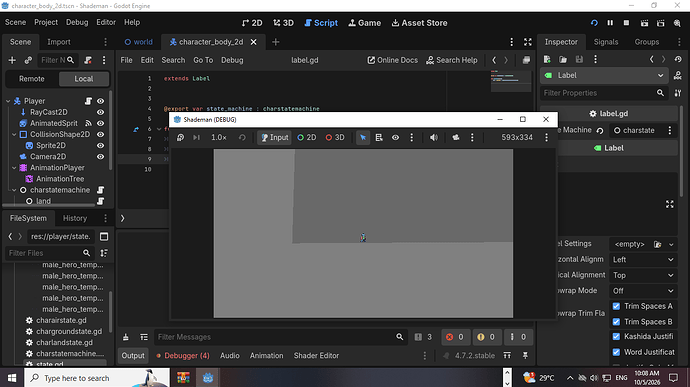Switch to the 2D workspace

(x=252, y=23)
